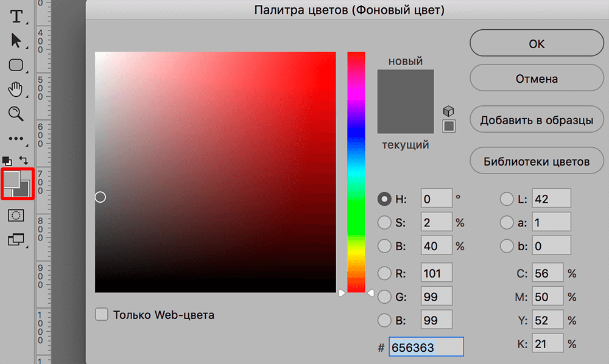Select the L lightness radio button
This screenshot has height=364, width=609.
tap(507, 198)
